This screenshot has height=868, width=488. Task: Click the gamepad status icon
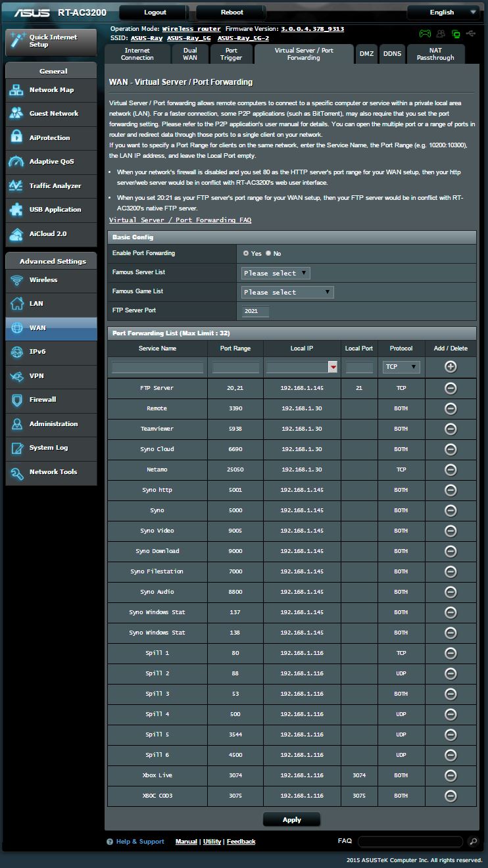426,34
